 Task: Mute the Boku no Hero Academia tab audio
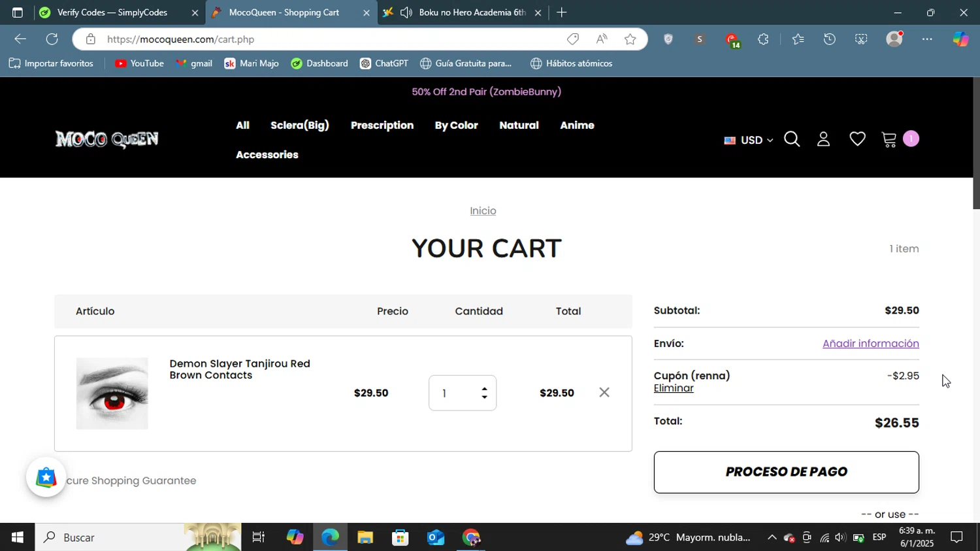[x=406, y=12]
